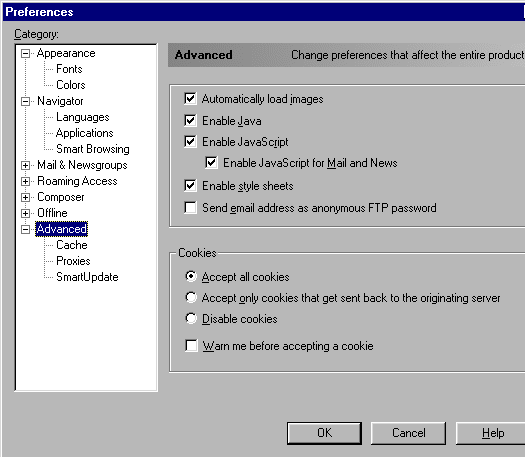
Task: Click the OK button
Action: 324,433
